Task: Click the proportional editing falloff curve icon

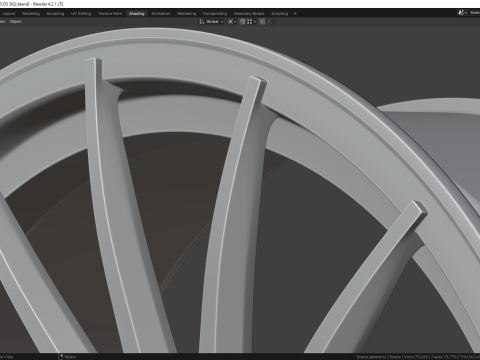Action: pyautogui.click(x=270, y=22)
